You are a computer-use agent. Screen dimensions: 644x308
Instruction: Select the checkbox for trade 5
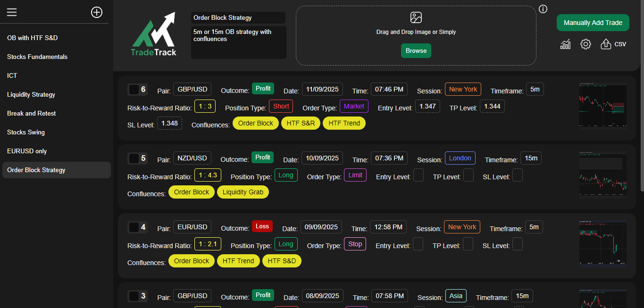[134, 158]
